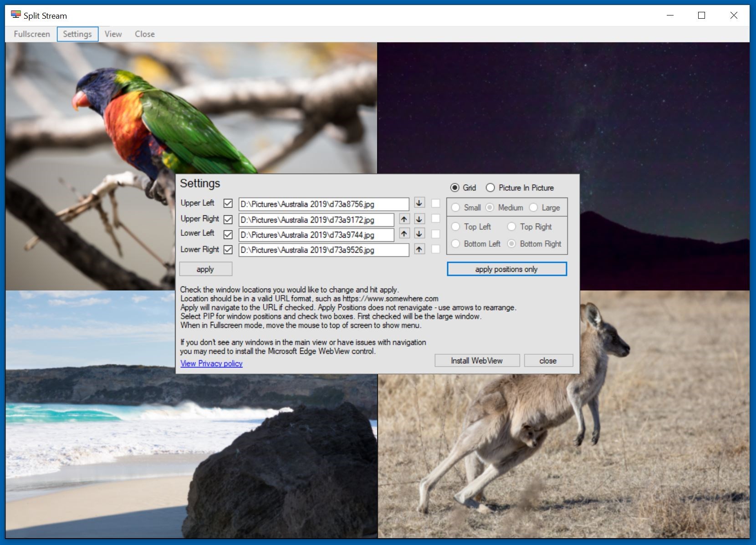Move the Lower Left entry down

[419, 234]
